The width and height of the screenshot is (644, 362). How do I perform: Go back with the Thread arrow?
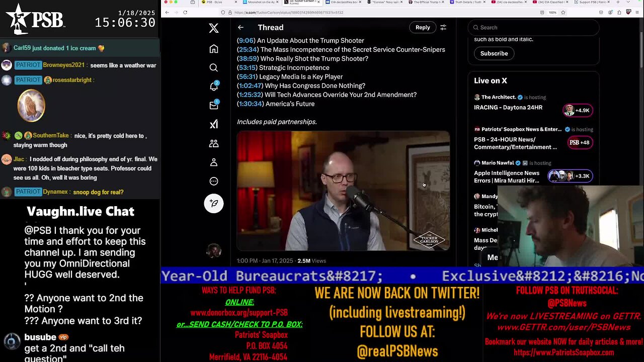tap(240, 28)
